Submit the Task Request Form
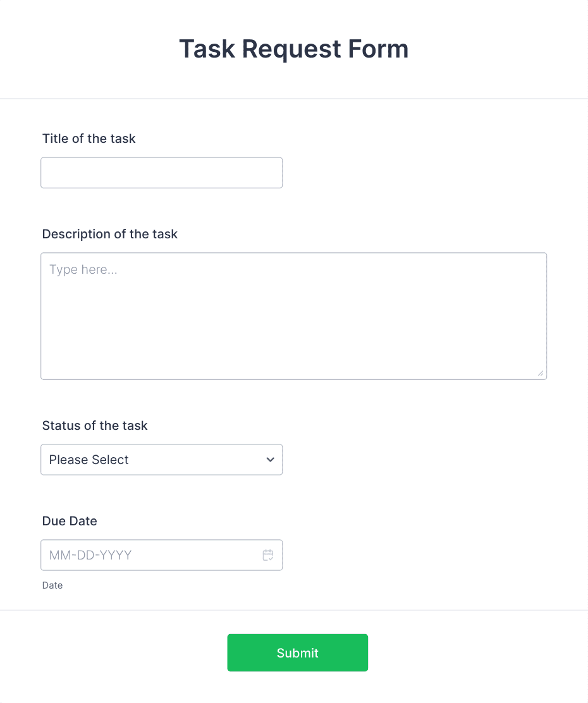Viewport: 588px width, 703px height. [297, 652]
